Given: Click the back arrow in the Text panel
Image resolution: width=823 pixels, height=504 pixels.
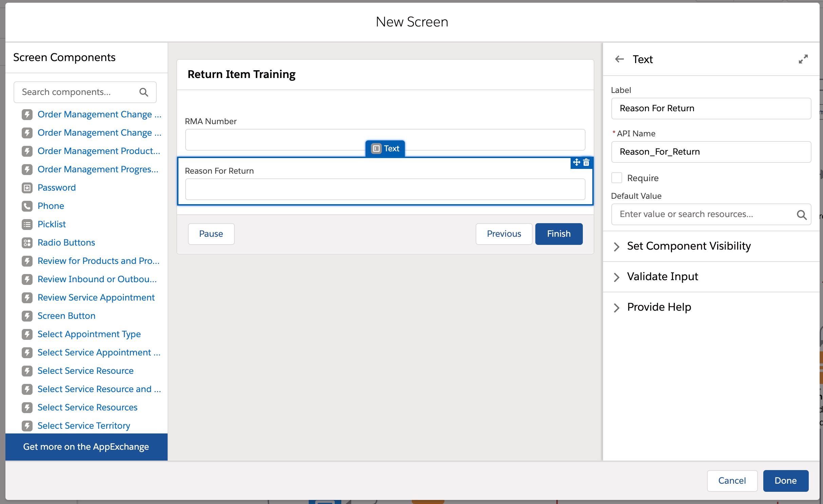Looking at the screenshot, I should click(619, 59).
